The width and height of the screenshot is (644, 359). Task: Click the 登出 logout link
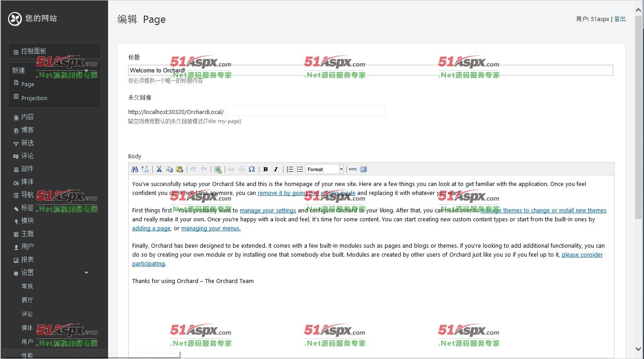(620, 19)
